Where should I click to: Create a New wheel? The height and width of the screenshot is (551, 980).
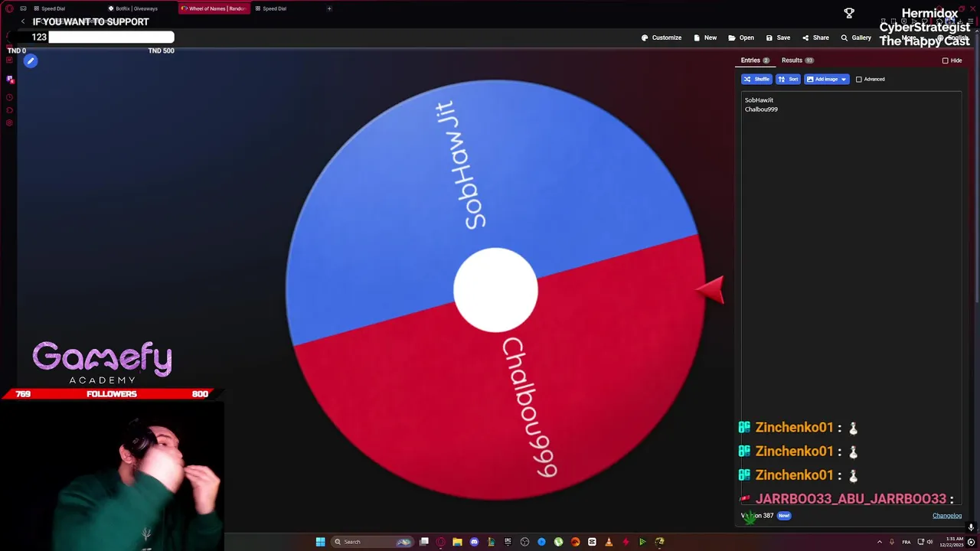tap(705, 37)
